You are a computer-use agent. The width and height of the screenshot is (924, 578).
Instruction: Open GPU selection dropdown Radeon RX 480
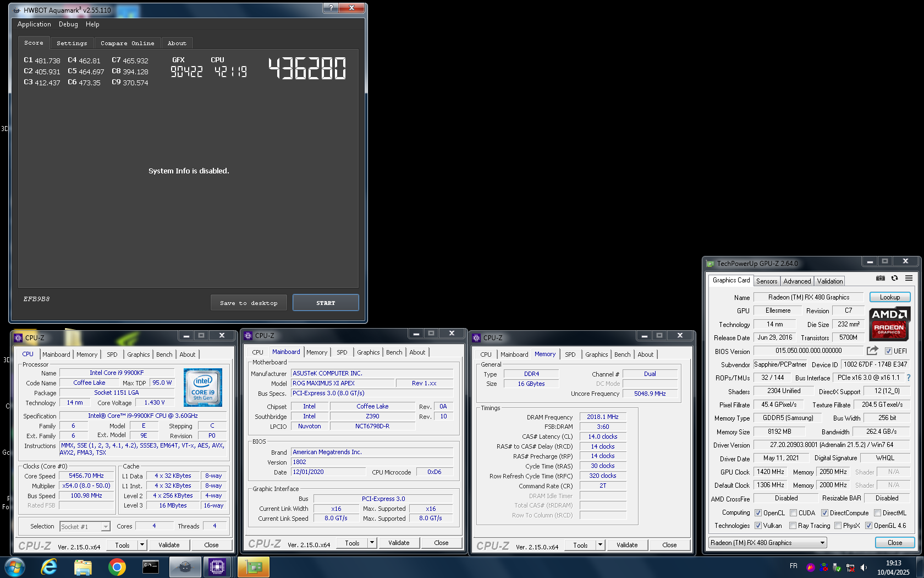tap(767, 543)
